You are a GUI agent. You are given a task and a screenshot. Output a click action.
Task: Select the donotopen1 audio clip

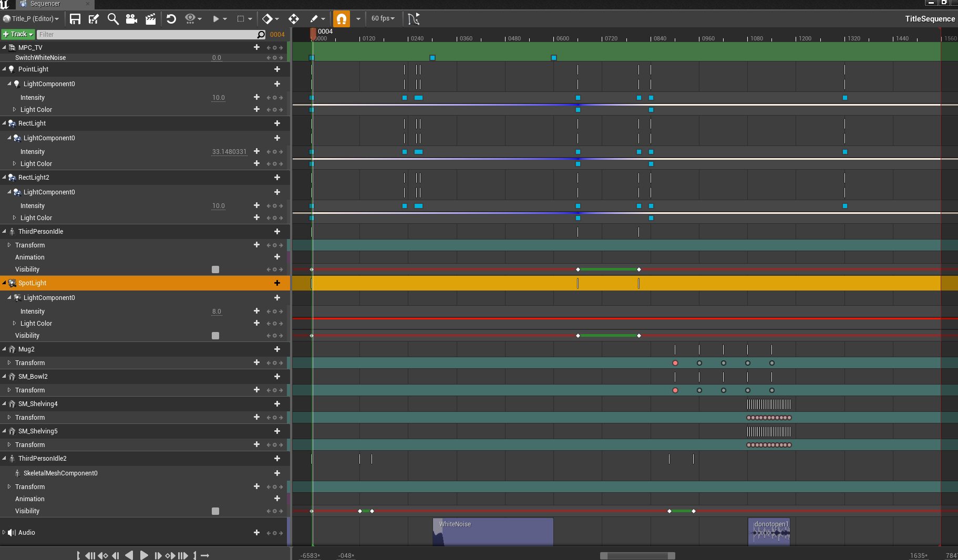point(769,532)
